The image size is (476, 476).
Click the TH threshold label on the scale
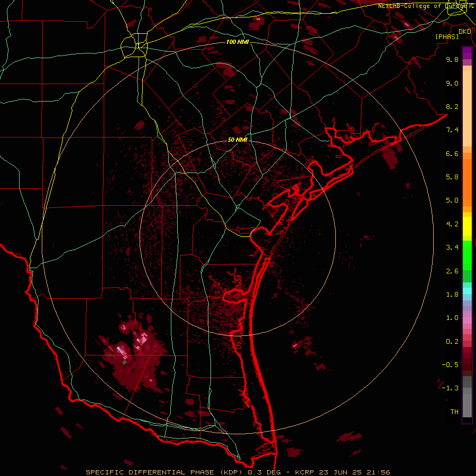click(x=454, y=412)
